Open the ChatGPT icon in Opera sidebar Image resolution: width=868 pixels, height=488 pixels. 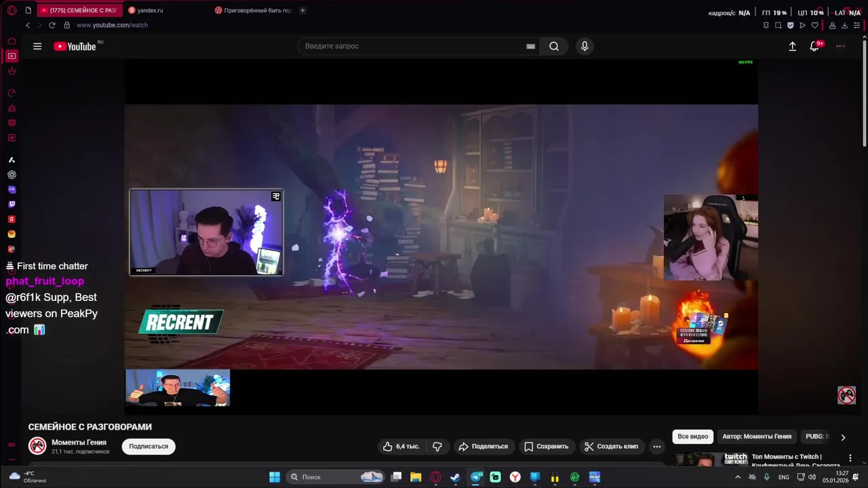(x=12, y=174)
